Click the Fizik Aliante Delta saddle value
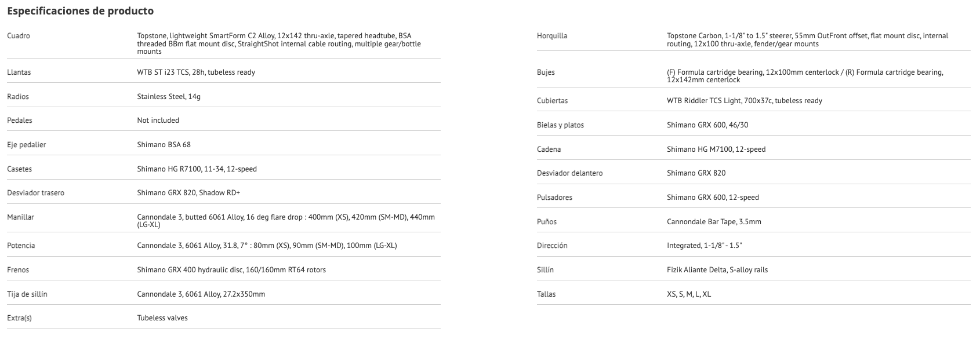The width and height of the screenshot is (980, 343). (717, 270)
